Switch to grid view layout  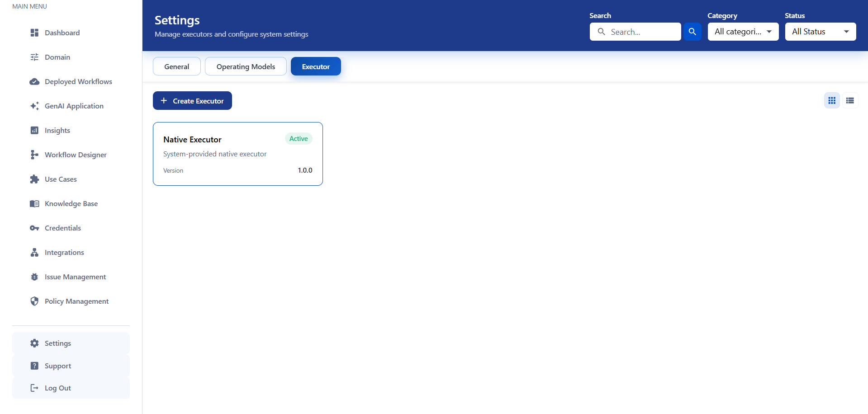831,100
